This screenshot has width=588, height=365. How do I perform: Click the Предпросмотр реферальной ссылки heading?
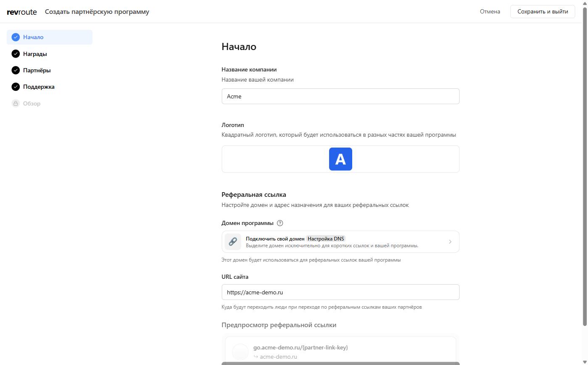(279, 325)
